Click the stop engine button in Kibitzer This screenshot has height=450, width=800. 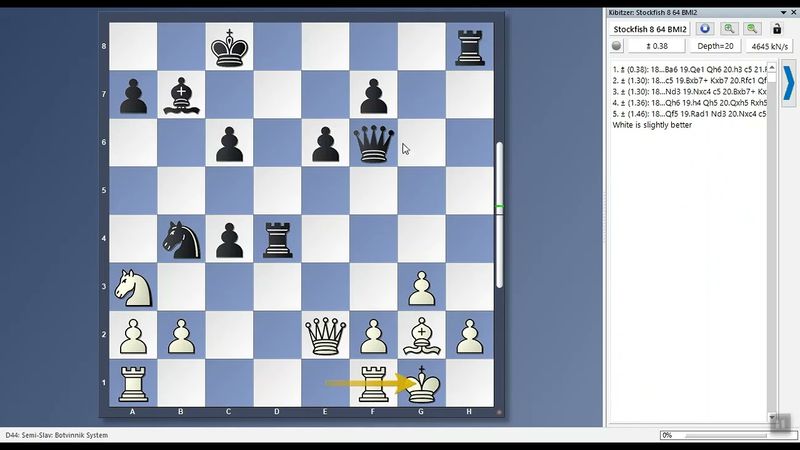click(x=704, y=29)
